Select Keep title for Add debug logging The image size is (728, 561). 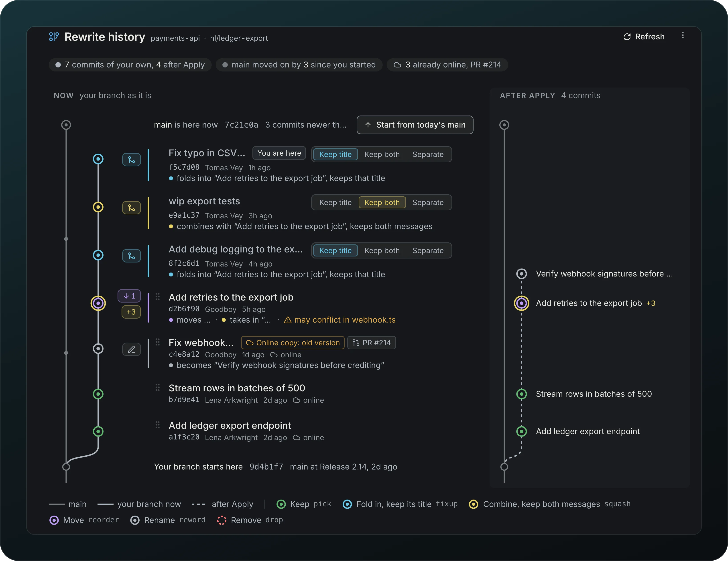(x=335, y=250)
